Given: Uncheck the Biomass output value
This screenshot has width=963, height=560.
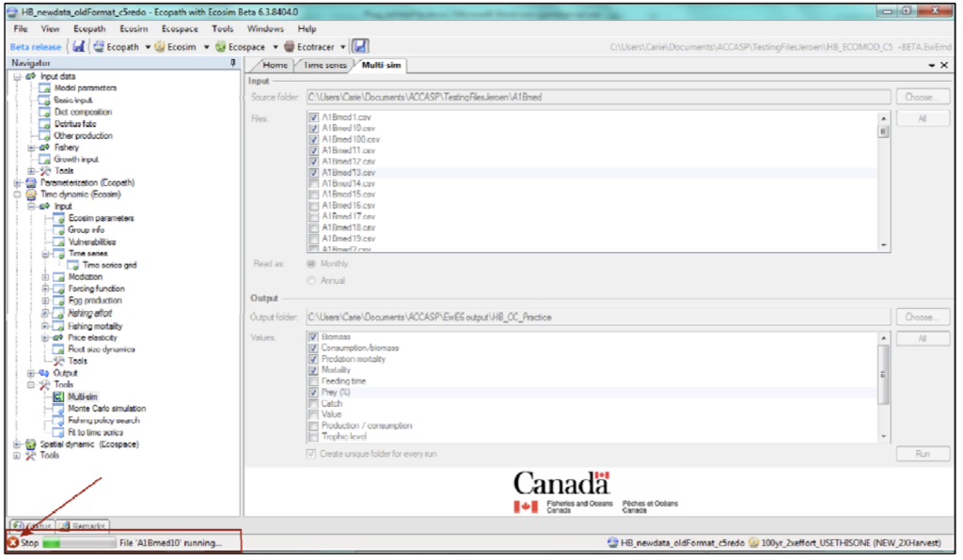Looking at the screenshot, I should click(x=313, y=336).
